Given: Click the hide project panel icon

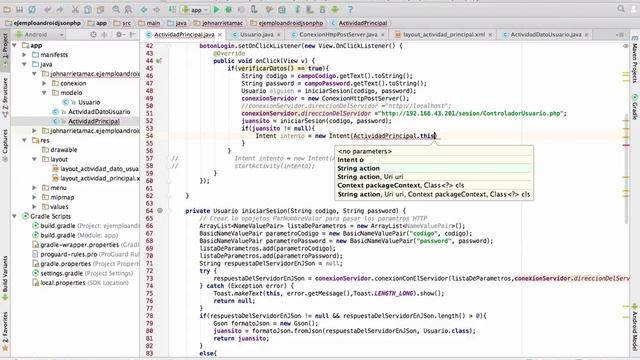Looking at the screenshot, I should (x=132, y=35).
